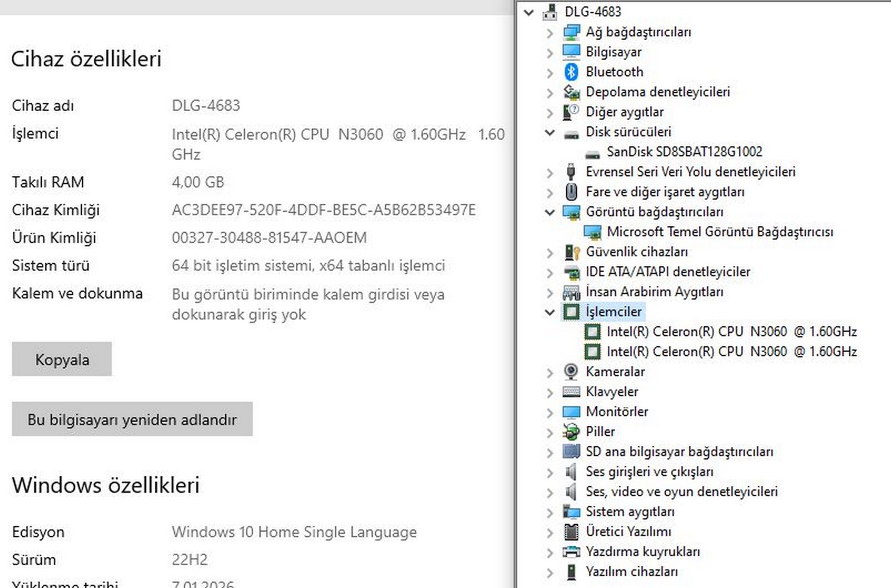Expand the Sistem aygıtları node
This screenshot has height=588, width=891.
(x=550, y=512)
